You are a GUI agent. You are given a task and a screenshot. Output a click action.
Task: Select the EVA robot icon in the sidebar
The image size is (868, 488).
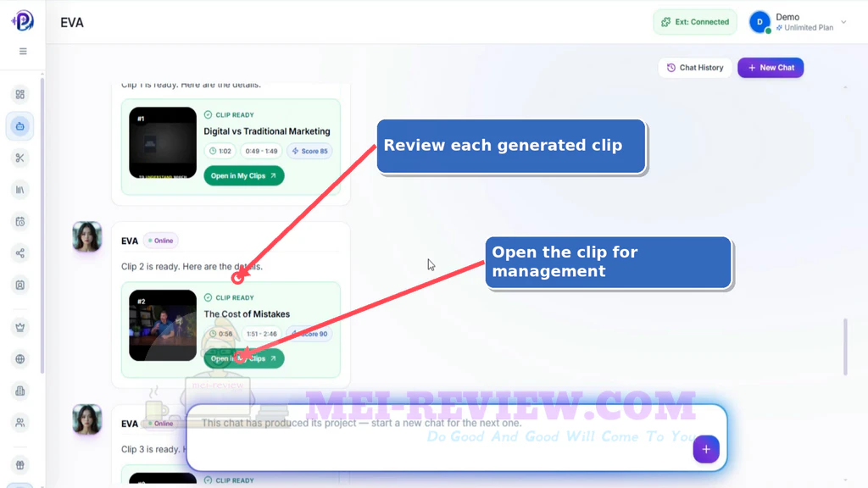pyautogui.click(x=20, y=126)
